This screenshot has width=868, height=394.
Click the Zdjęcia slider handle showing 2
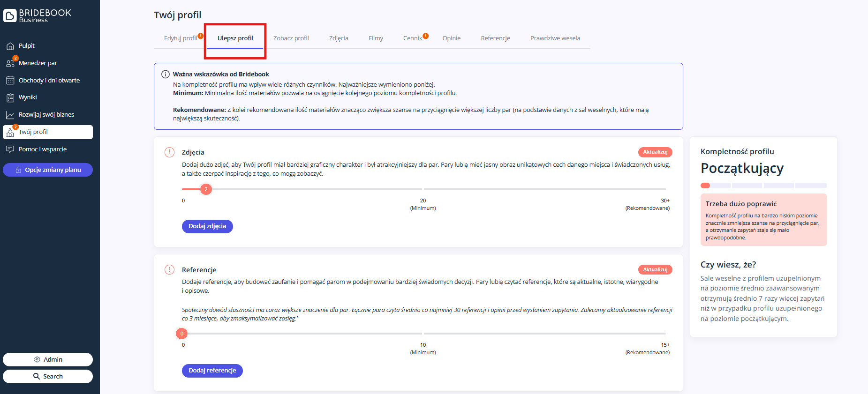click(x=206, y=189)
